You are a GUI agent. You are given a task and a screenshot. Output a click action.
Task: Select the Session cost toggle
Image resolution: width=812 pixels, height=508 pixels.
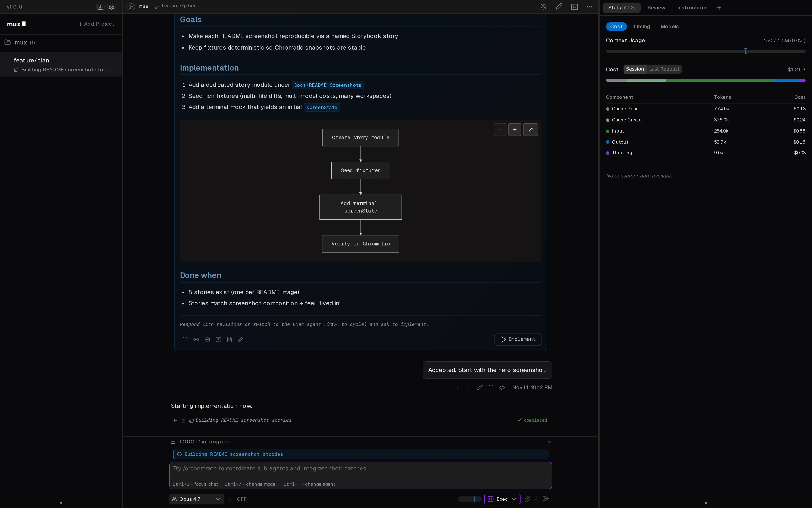(x=635, y=69)
